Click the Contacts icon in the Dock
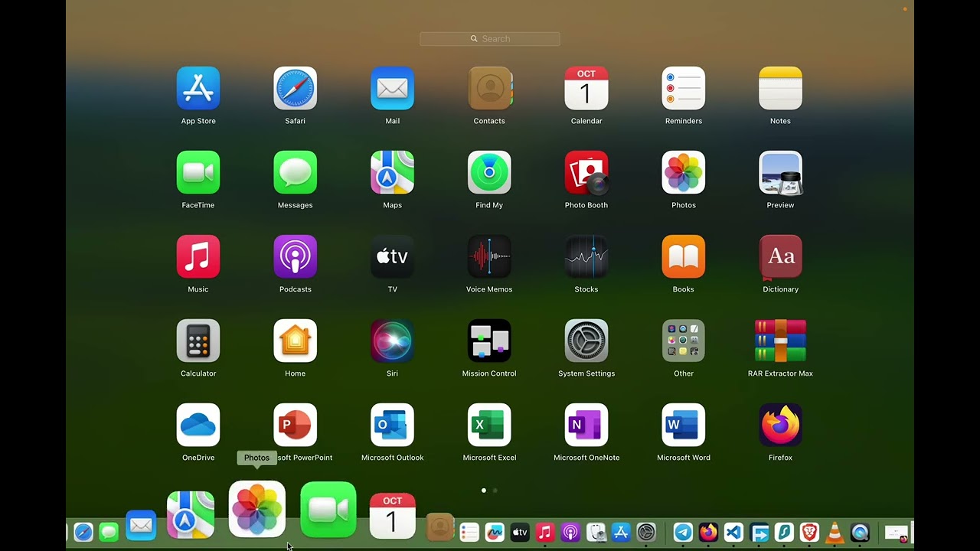This screenshot has height=551, width=980. click(440, 527)
